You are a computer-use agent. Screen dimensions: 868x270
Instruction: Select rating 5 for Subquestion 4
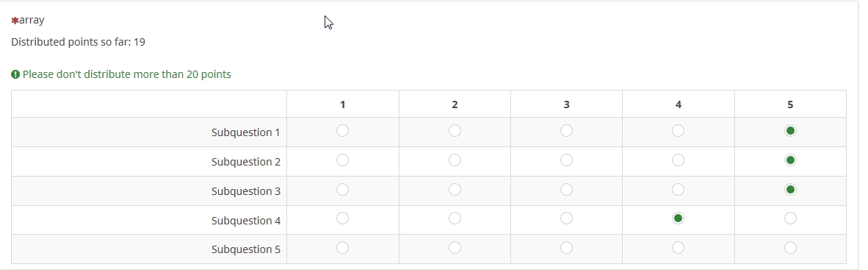(790, 219)
